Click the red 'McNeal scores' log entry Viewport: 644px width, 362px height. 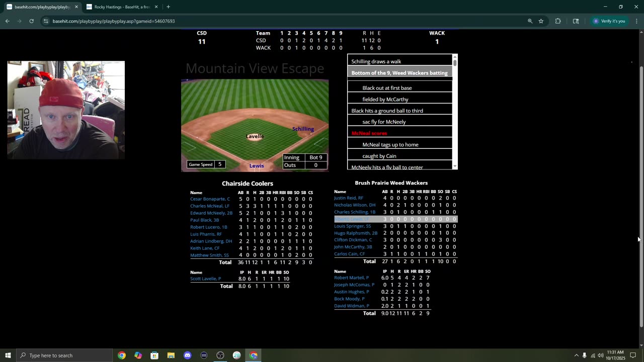coord(369,133)
